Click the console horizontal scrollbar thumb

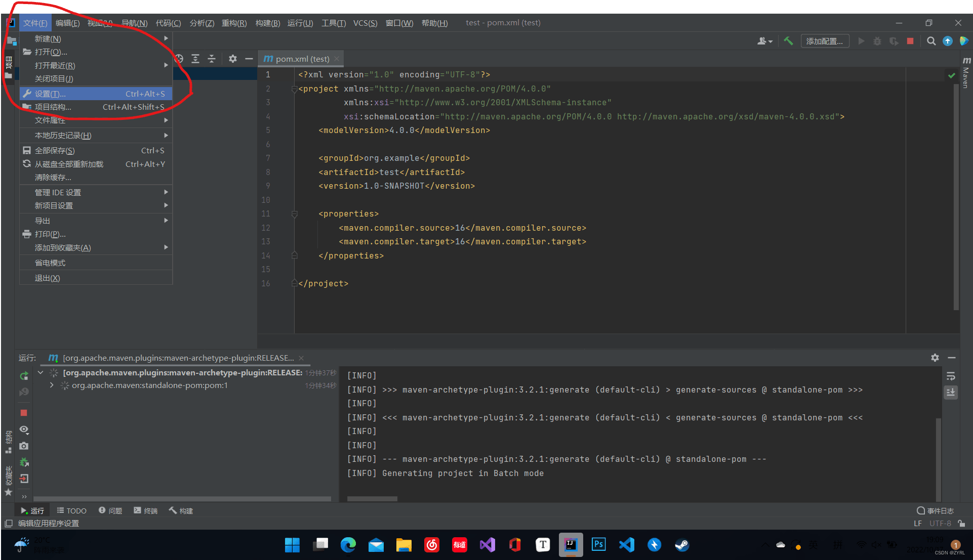click(x=372, y=499)
